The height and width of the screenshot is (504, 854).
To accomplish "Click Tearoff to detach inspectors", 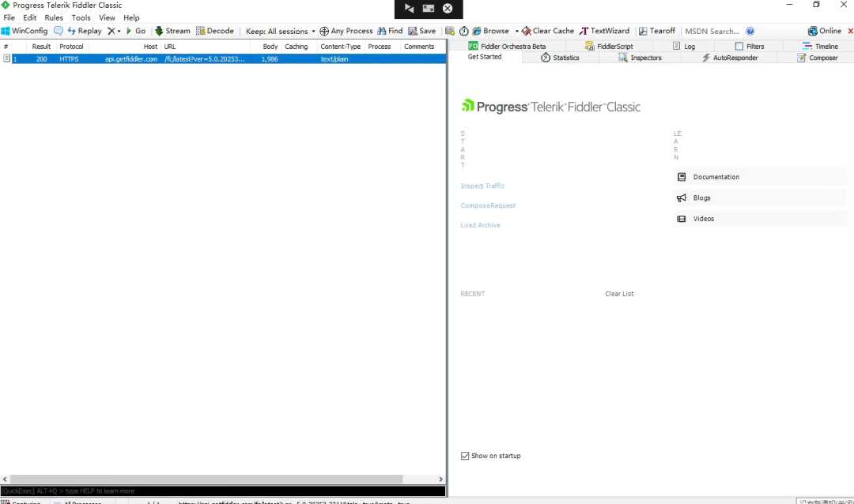I will [657, 31].
